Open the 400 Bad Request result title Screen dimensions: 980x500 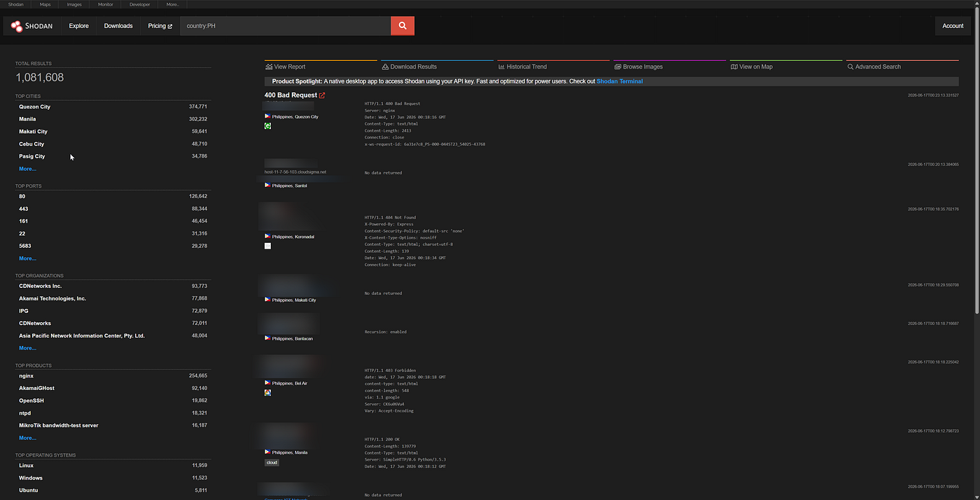tap(290, 95)
